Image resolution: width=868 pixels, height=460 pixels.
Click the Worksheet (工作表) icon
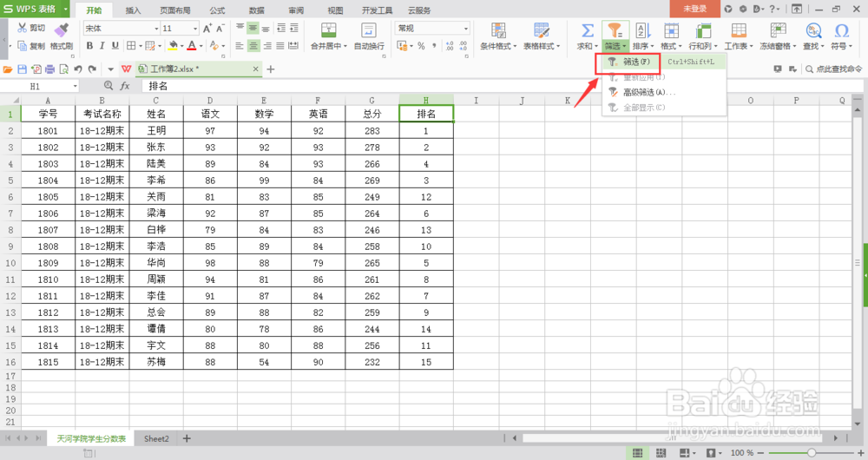(739, 30)
